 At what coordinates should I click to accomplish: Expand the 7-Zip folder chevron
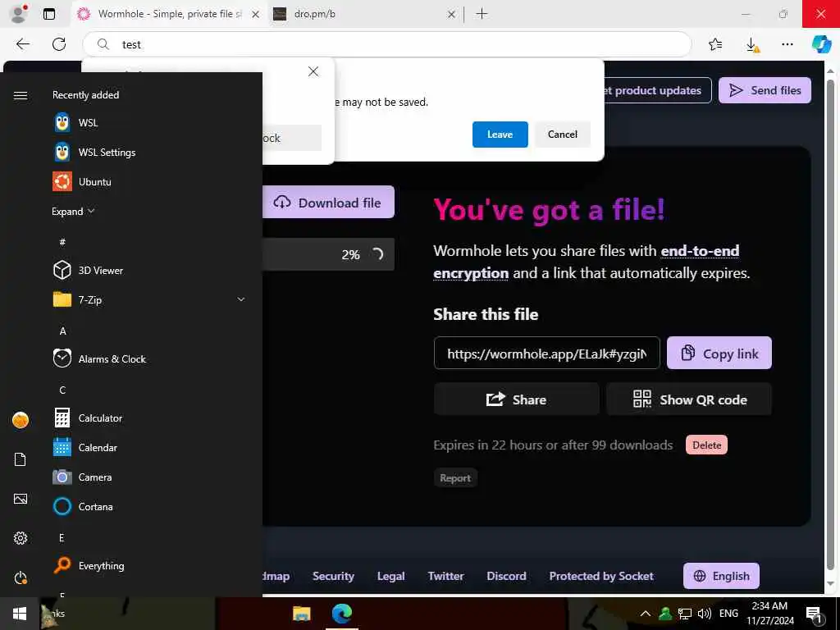tap(241, 299)
